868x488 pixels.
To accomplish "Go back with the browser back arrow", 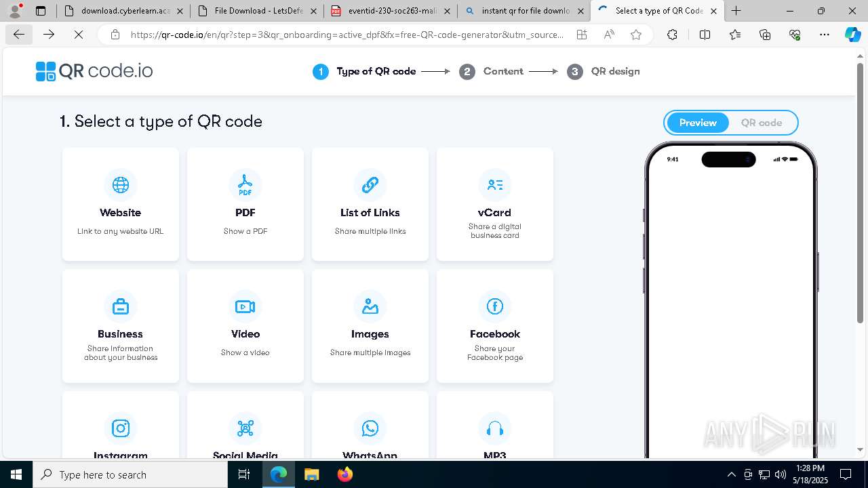I will pos(19,35).
